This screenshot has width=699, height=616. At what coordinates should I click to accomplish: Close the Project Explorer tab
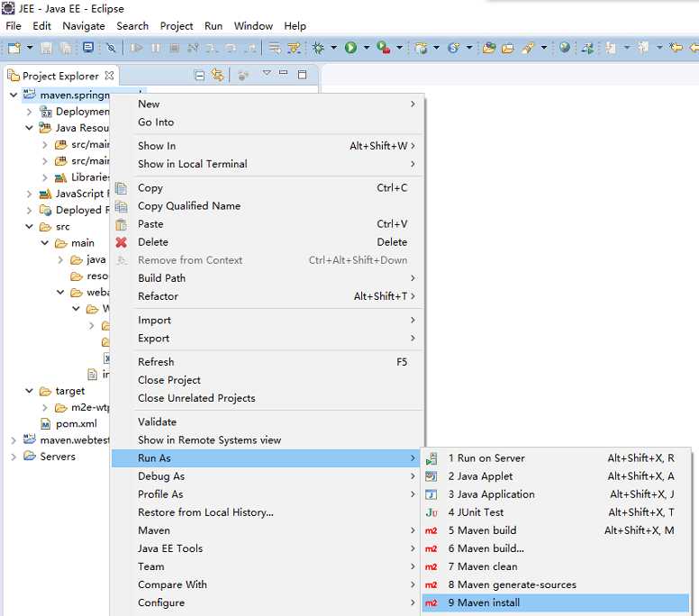pos(109,76)
